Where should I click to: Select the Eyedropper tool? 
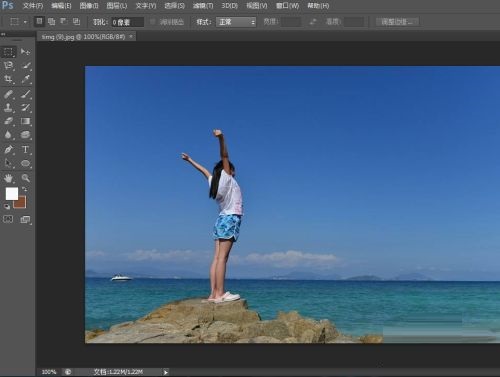click(25, 79)
